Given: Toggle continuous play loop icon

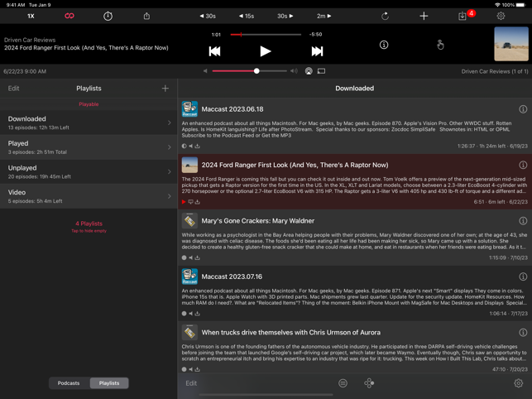Looking at the screenshot, I should [69, 16].
